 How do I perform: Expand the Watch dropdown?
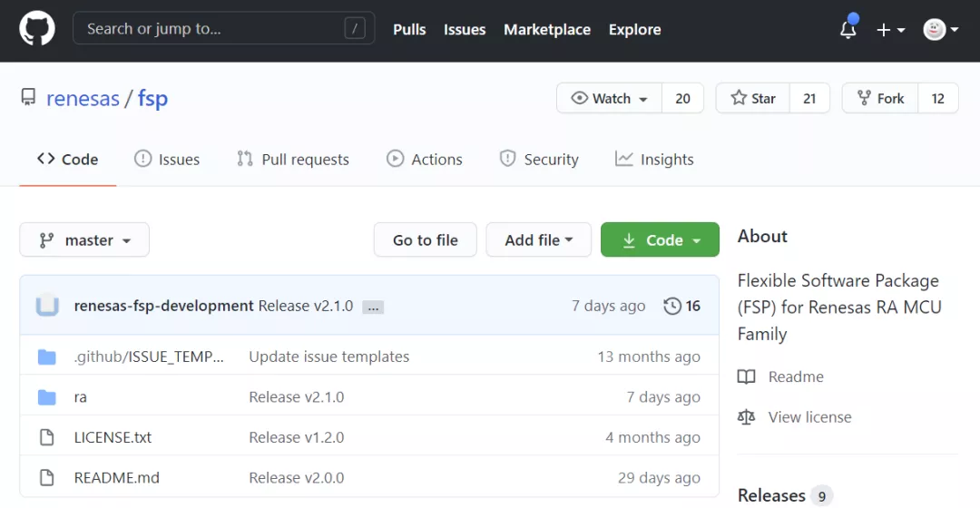(609, 98)
